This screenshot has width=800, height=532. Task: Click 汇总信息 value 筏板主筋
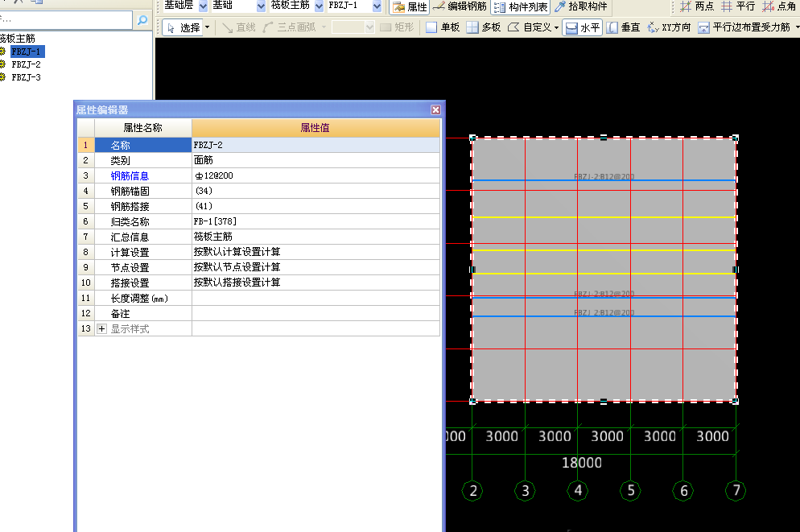[x=315, y=237]
